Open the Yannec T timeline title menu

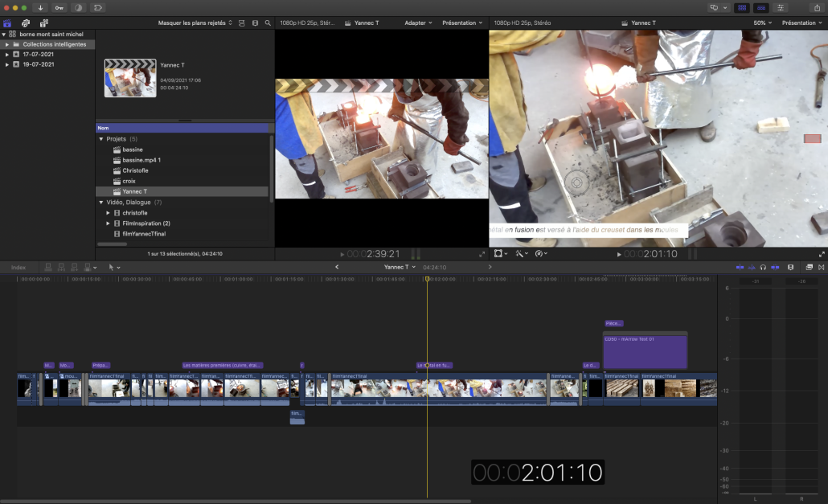pyautogui.click(x=400, y=268)
